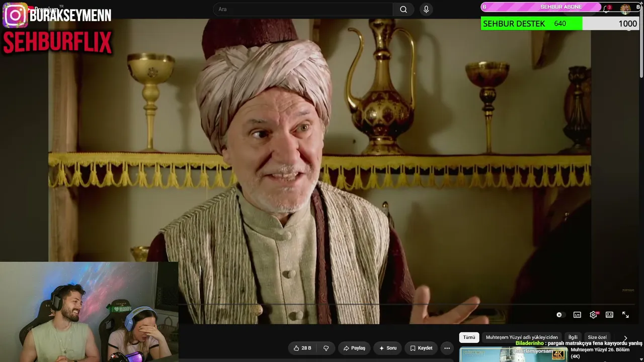Image resolution: width=644 pixels, height=362 pixels.
Task: Open the Soru ask button
Action: pyautogui.click(x=388, y=348)
